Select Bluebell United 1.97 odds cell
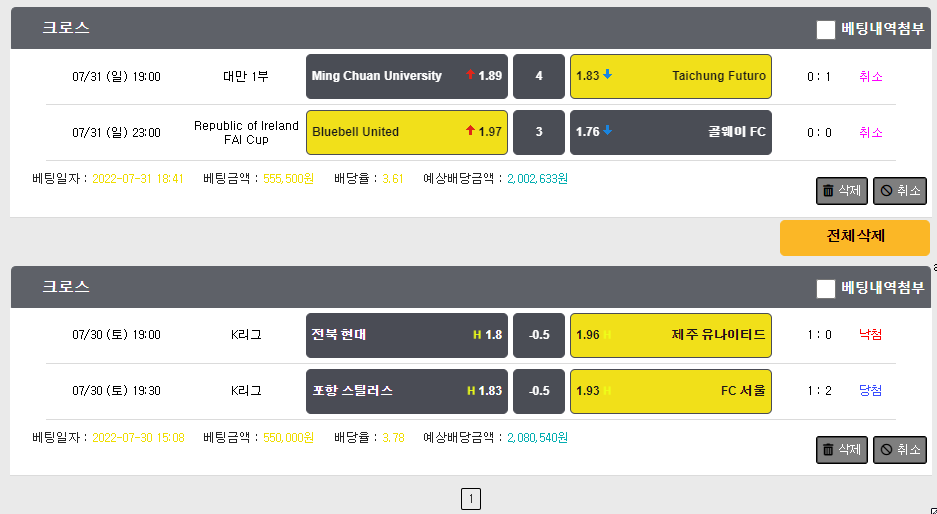The width and height of the screenshot is (937, 514). coord(407,132)
